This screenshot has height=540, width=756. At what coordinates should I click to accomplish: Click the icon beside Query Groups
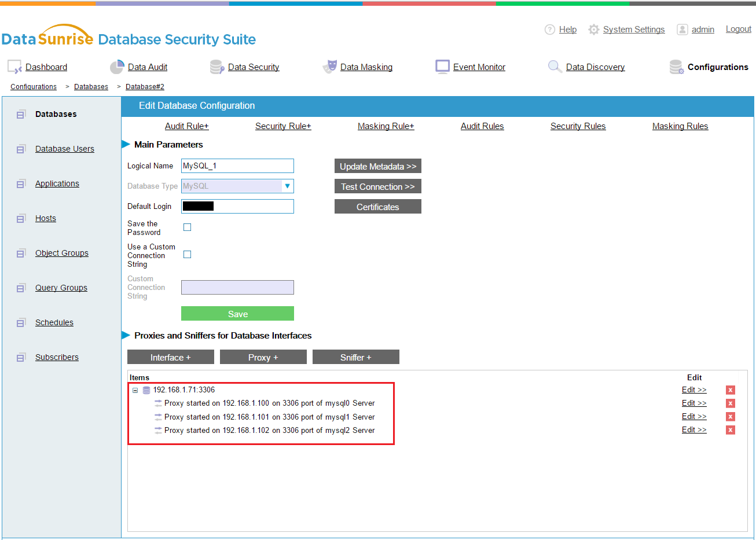21,288
